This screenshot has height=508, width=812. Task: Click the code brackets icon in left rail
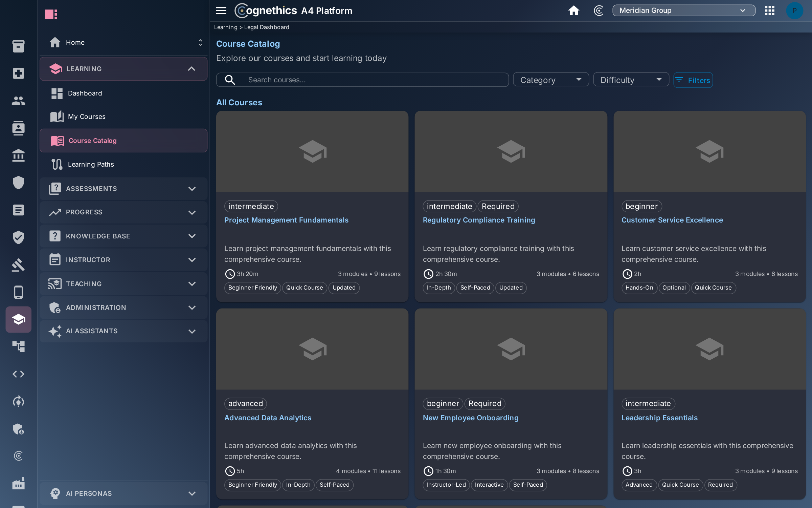(18, 374)
